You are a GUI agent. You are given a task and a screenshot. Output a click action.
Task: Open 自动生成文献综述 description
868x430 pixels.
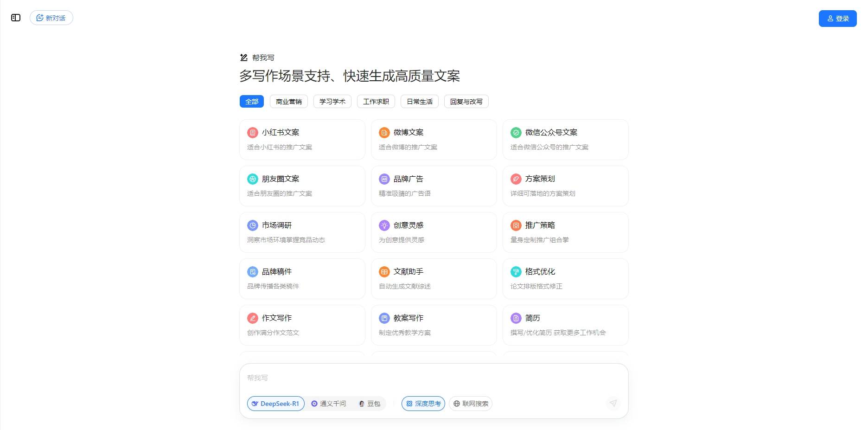[405, 286]
